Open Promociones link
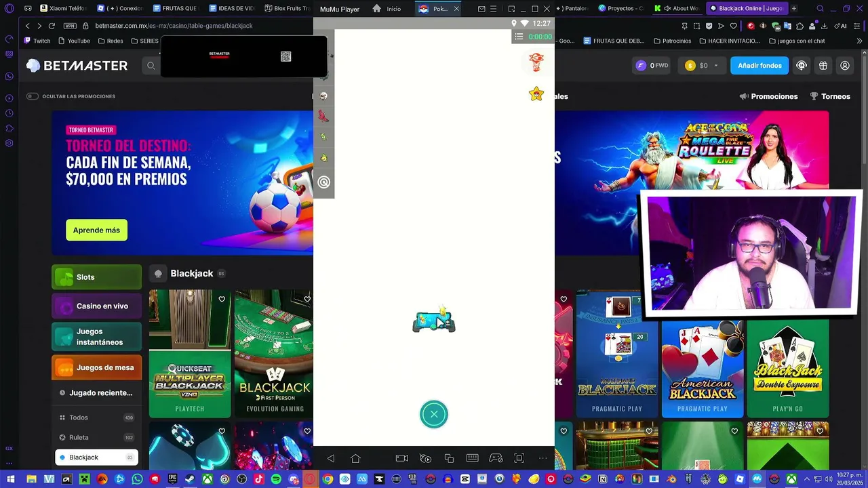This screenshot has width=868, height=488. tap(768, 96)
